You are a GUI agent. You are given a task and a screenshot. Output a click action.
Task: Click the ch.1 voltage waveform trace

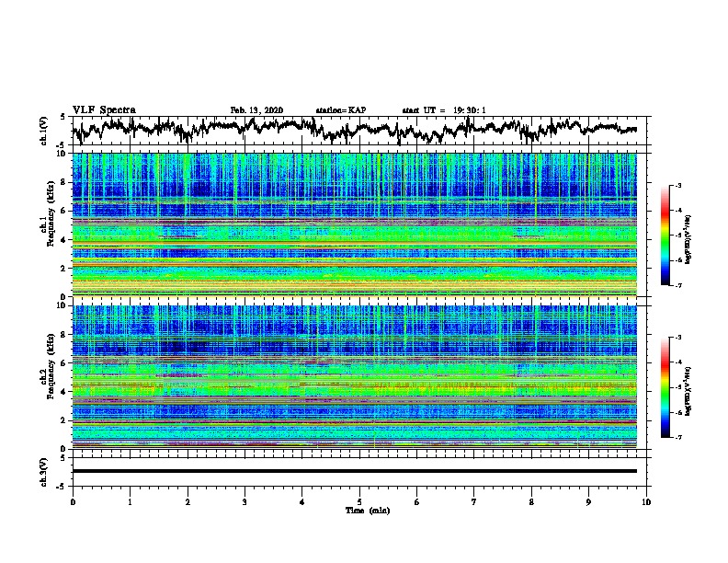354,130
